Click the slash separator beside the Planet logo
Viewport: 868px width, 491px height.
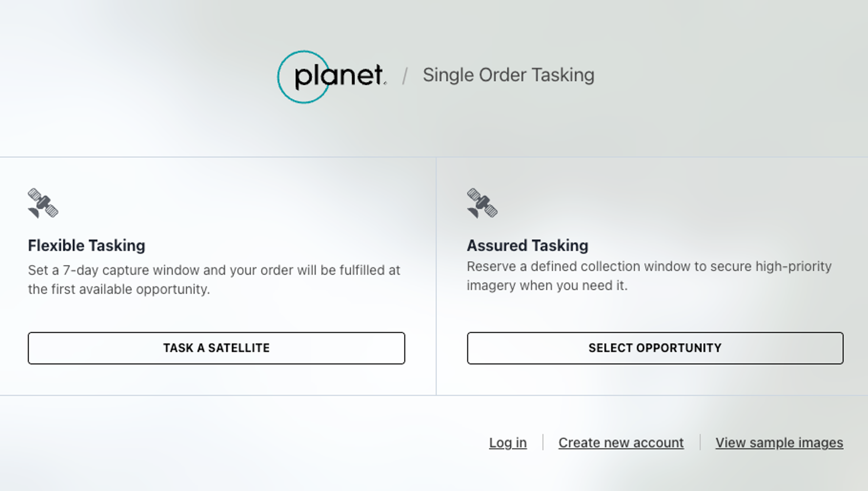pos(405,76)
